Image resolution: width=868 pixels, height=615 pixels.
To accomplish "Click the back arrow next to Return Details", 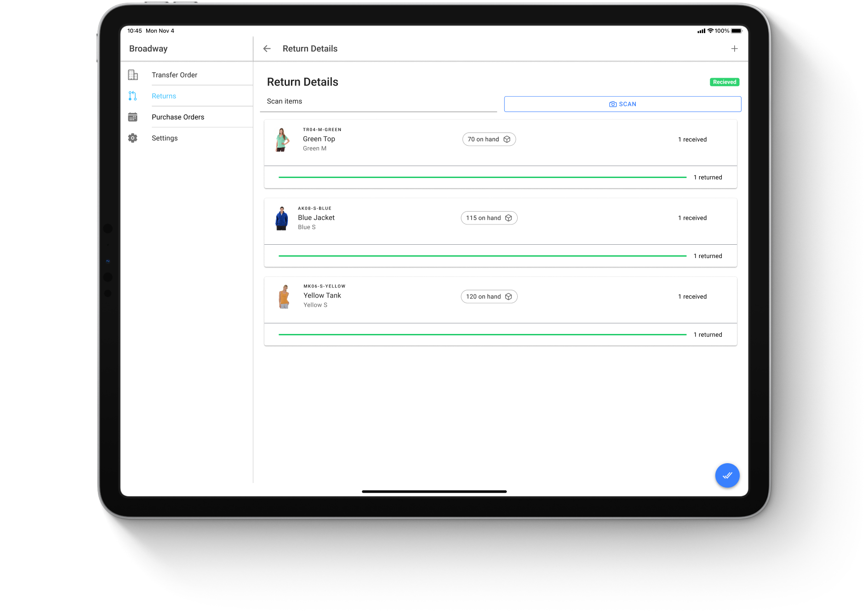I will pos(267,48).
